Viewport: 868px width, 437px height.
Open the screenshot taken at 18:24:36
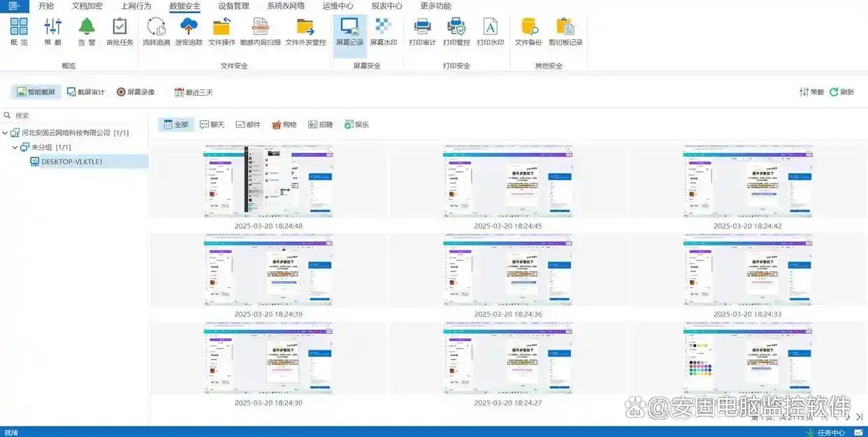click(508, 270)
